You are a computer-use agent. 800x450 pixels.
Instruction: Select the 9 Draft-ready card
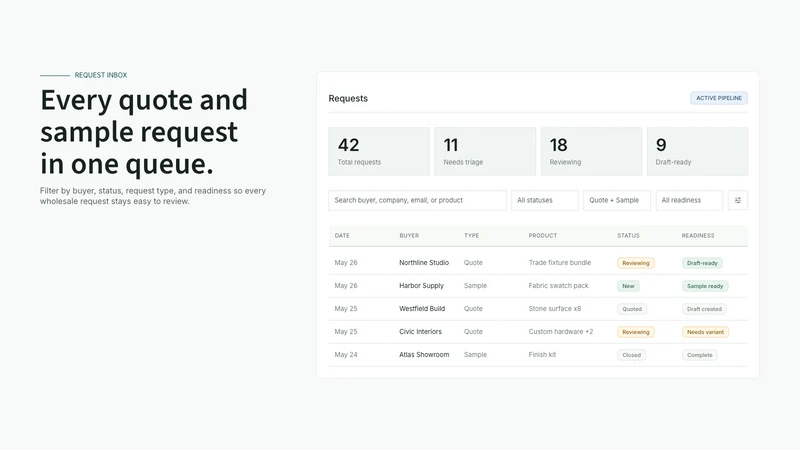(697, 152)
